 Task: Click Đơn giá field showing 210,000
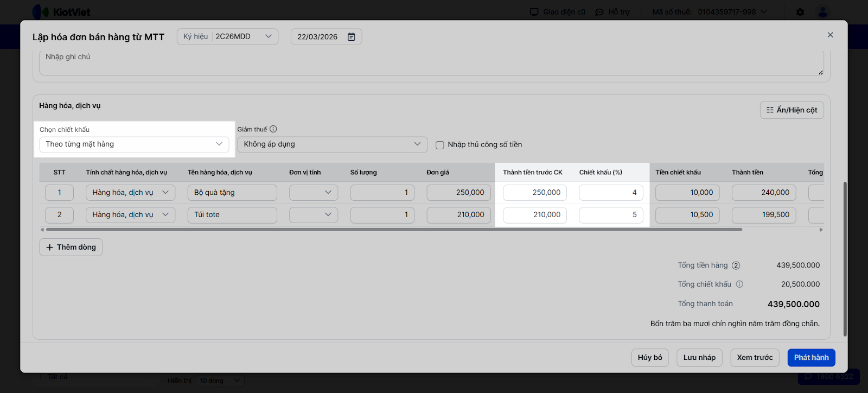point(459,215)
